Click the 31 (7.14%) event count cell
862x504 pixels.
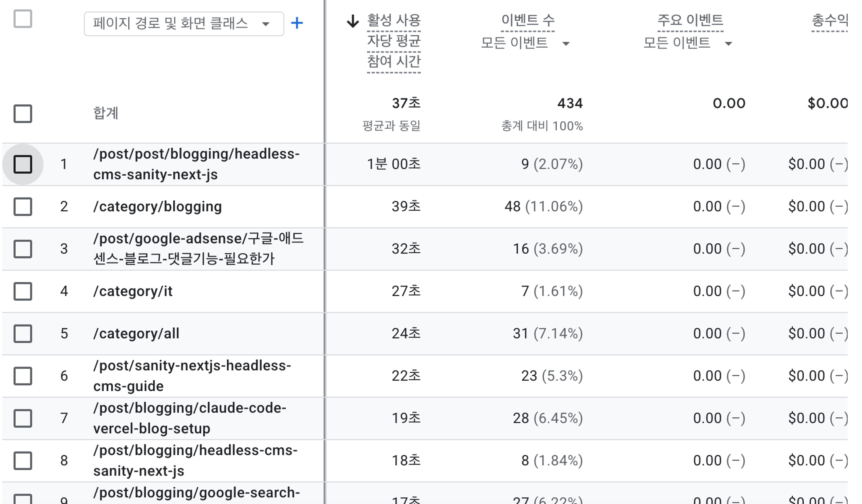(548, 334)
